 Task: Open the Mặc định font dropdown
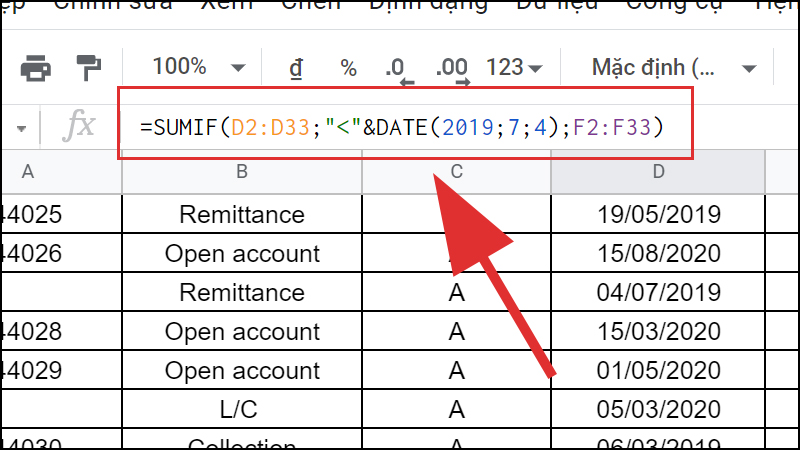[x=674, y=68]
